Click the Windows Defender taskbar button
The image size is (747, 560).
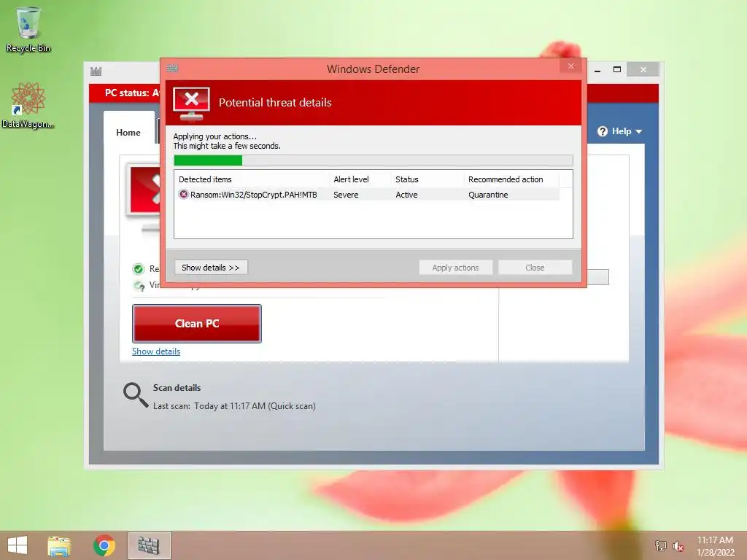(x=149, y=545)
